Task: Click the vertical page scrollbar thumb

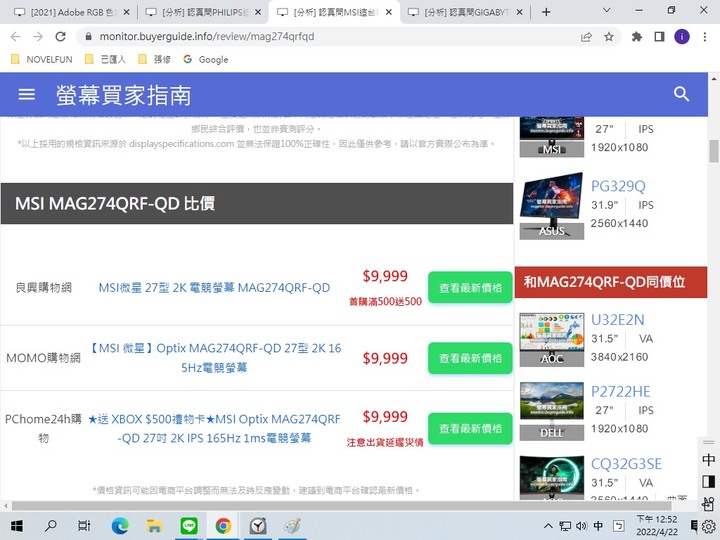Action: click(714, 151)
